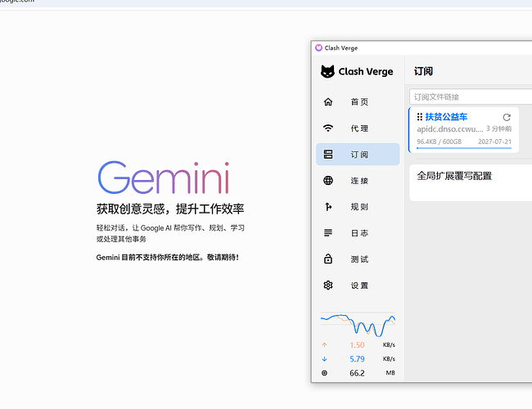Click the 订阅 page heading

(x=423, y=71)
